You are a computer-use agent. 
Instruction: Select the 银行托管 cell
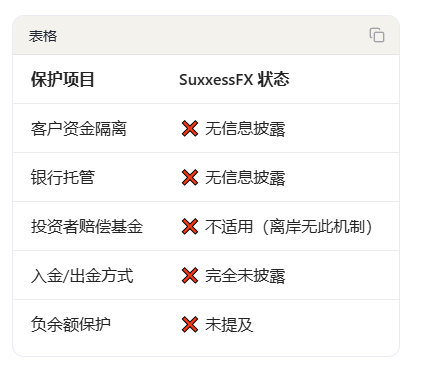point(63,178)
